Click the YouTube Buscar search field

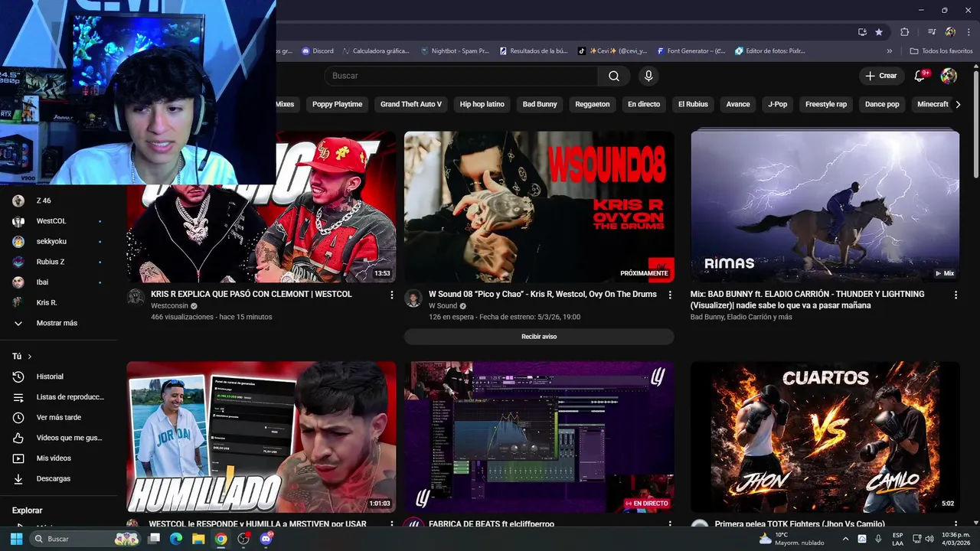[x=460, y=76]
